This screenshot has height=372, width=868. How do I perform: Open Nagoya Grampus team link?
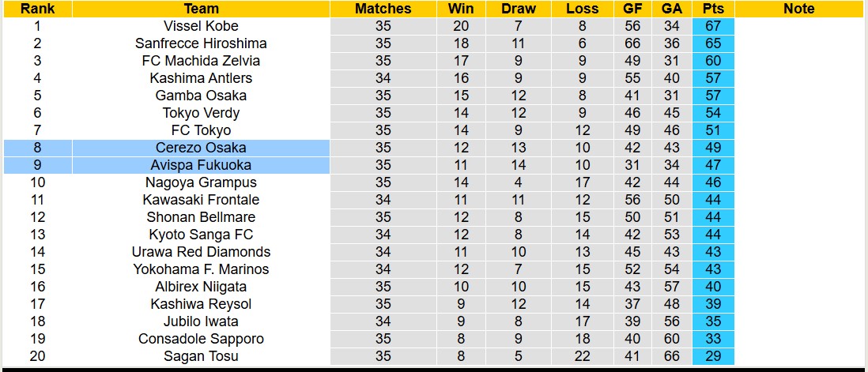[x=201, y=182]
